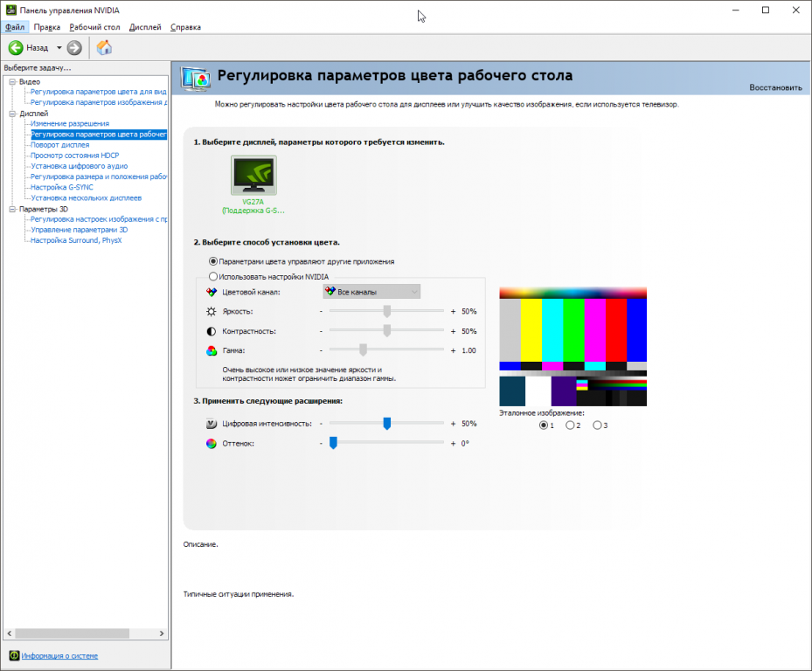Click minus sign next to hue slider
Screen dimensions: 812x671
coord(321,444)
